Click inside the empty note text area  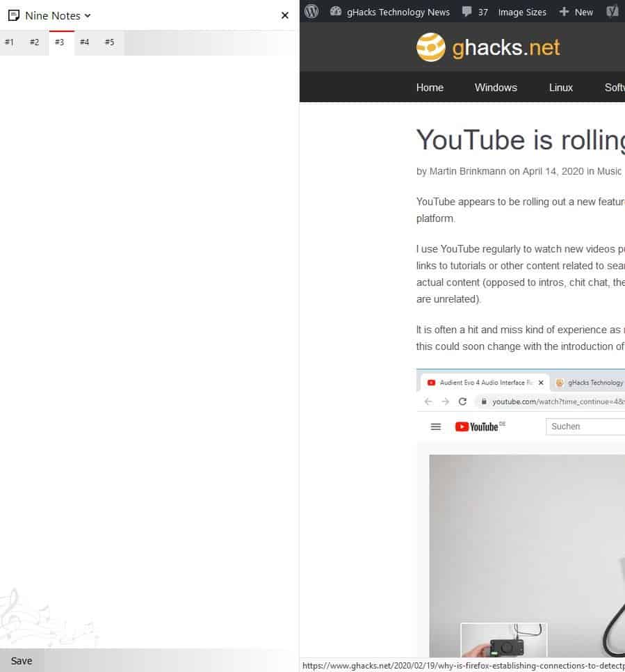pyautogui.click(x=149, y=313)
